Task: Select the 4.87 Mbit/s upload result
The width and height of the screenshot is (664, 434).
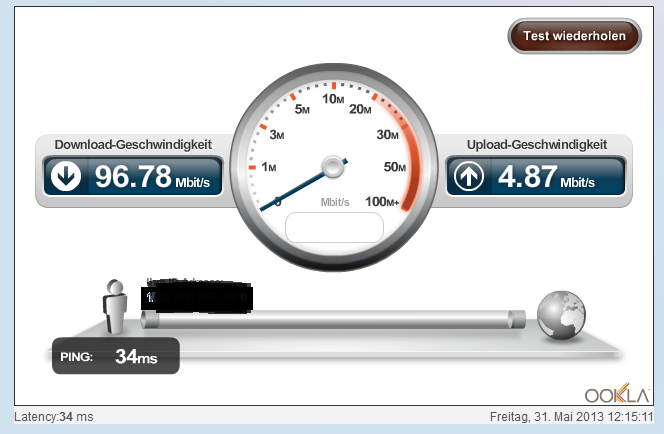Action: (546, 177)
